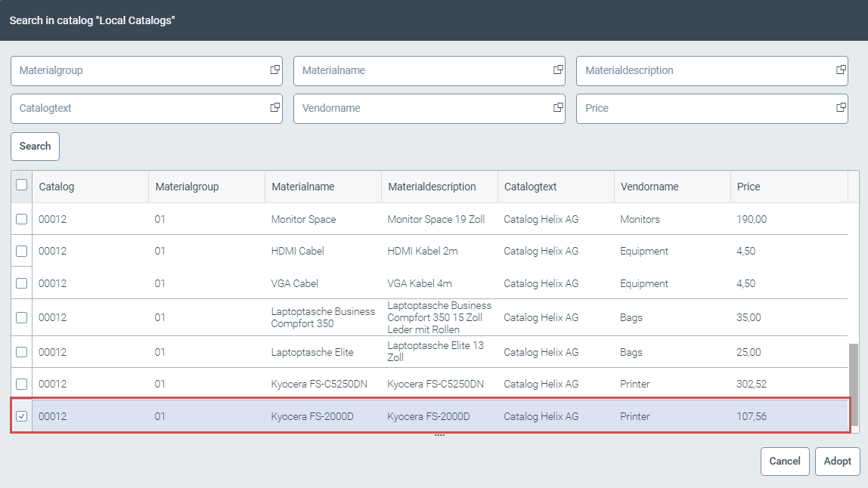
Task: Sort by the Price column header
Action: point(788,187)
